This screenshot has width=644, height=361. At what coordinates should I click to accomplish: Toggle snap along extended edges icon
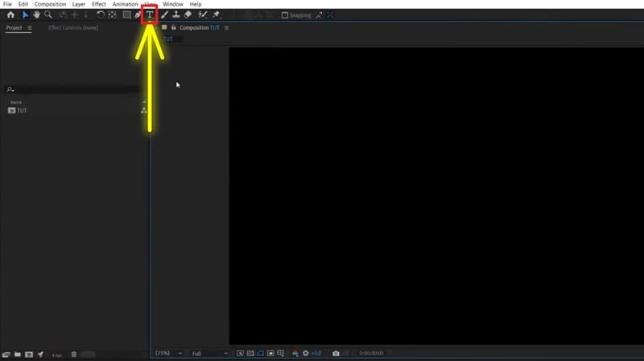pos(319,15)
